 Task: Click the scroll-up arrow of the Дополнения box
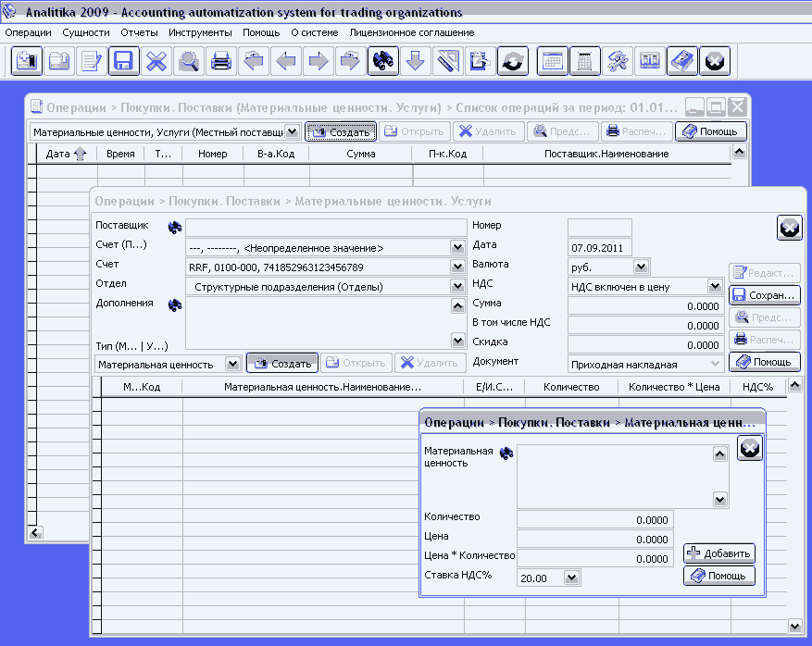point(457,306)
